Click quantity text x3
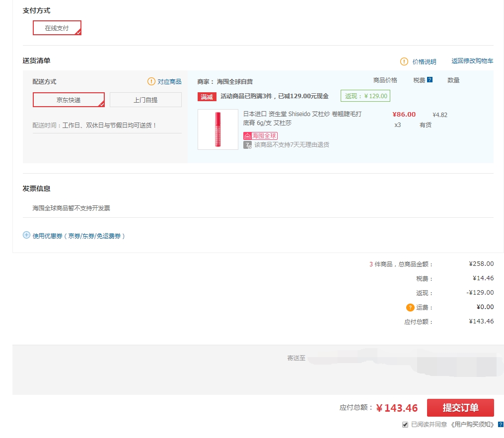 [x=398, y=125]
